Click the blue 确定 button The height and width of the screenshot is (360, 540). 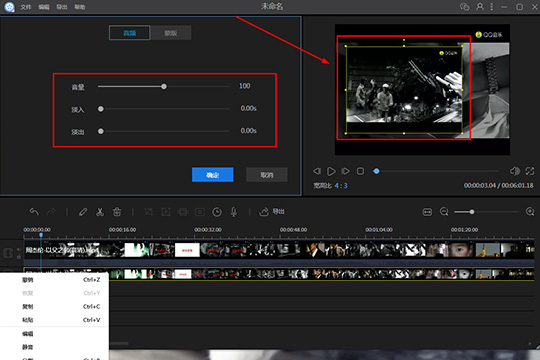[212, 175]
